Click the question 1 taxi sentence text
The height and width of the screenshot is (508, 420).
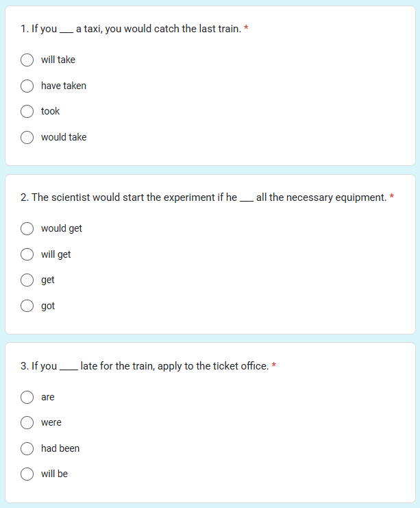coord(131,29)
